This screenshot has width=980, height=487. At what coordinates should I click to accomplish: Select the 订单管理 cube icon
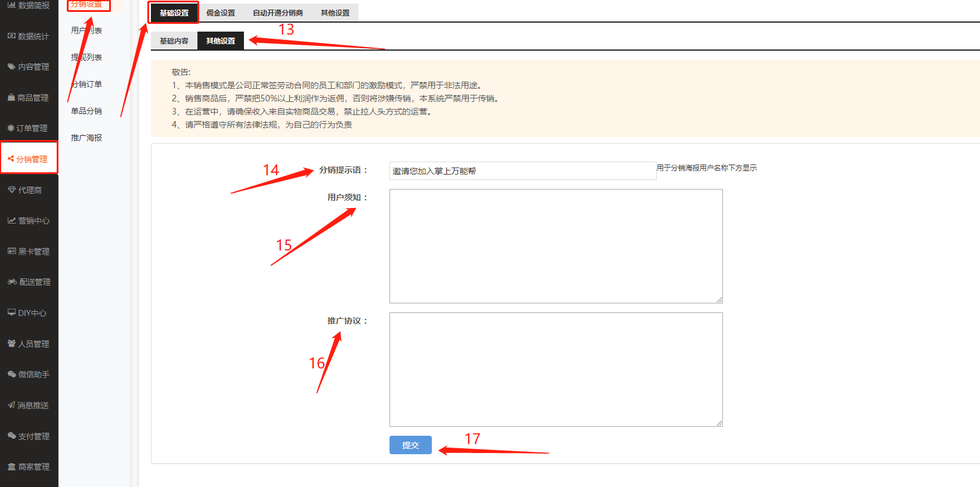(11, 128)
